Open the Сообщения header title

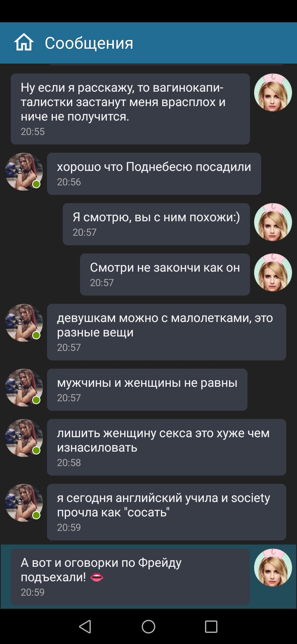(89, 43)
